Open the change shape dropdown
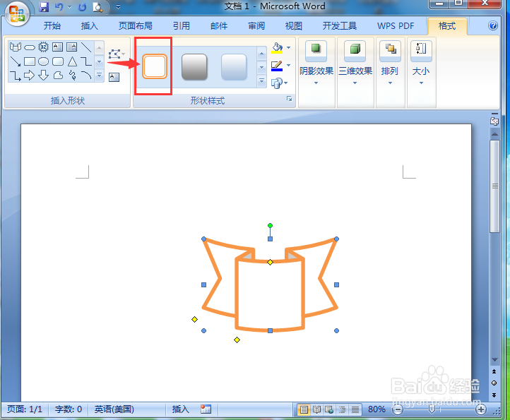 (x=280, y=83)
